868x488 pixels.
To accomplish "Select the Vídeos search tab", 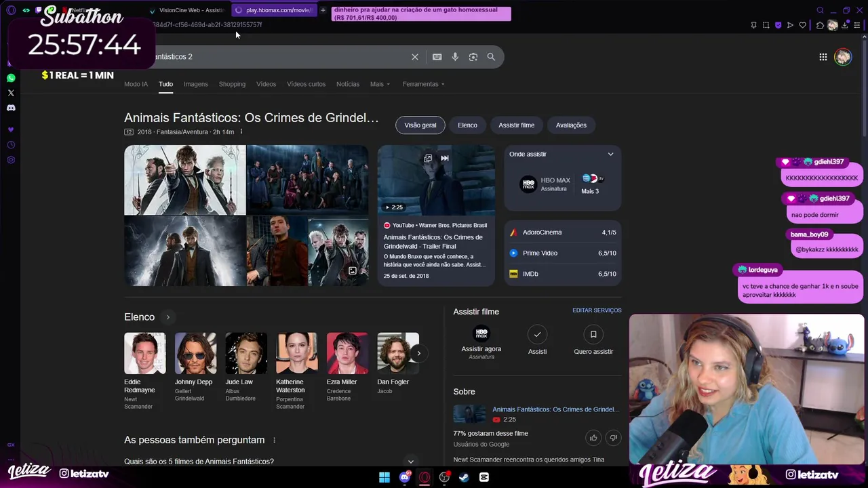I will click(x=266, y=84).
